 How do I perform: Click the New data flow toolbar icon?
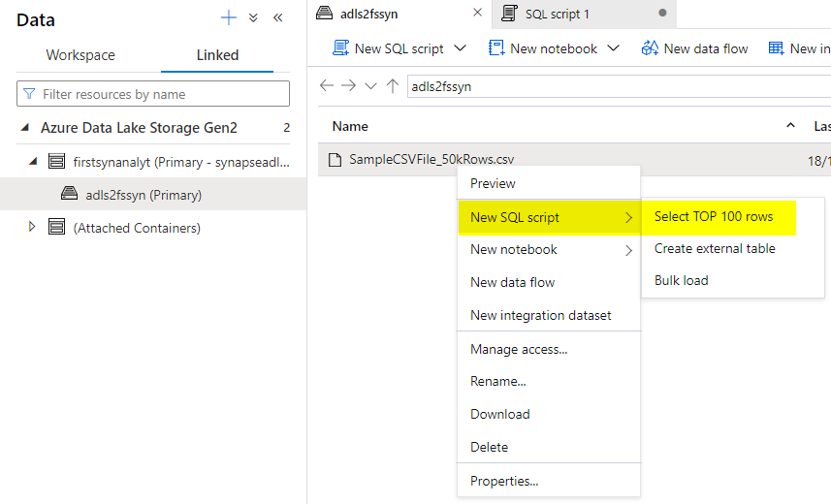tap(650, 48)
